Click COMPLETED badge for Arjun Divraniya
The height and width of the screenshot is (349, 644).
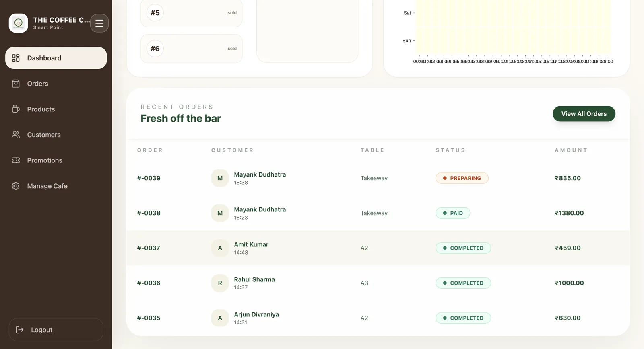463,318
